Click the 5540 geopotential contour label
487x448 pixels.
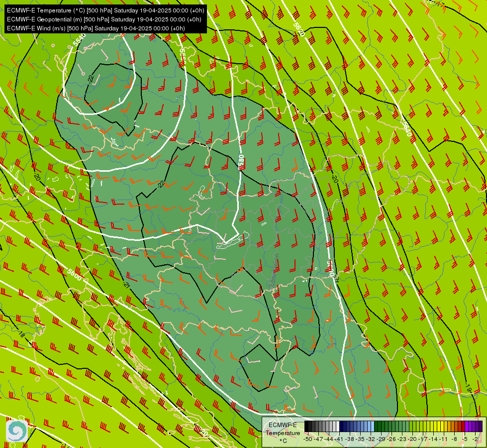pos(80,40)
